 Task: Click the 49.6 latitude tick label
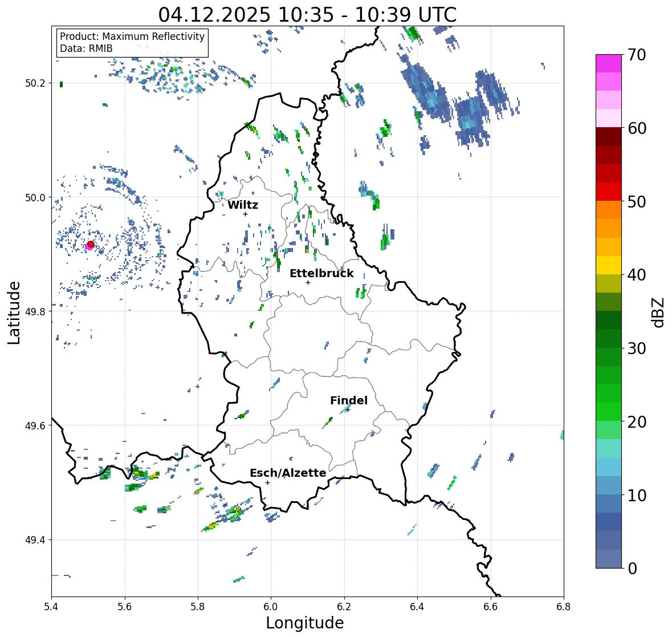(x=35, y=425)
